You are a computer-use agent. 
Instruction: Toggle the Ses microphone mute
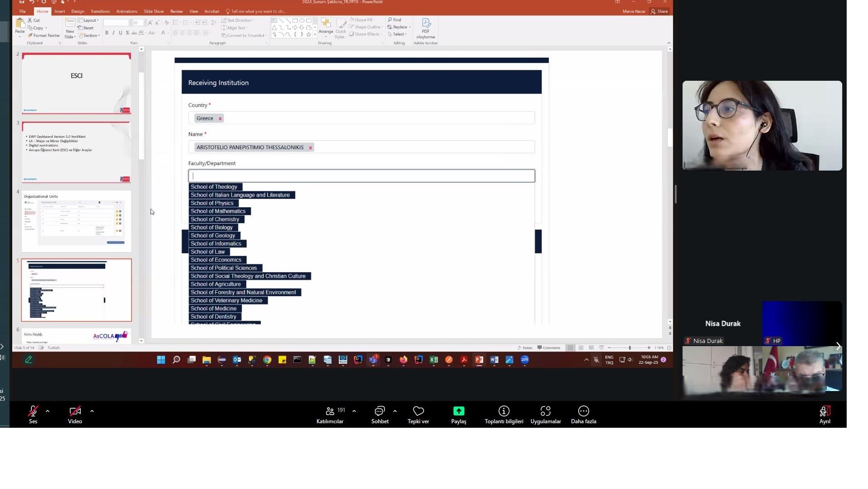point(33,415)
